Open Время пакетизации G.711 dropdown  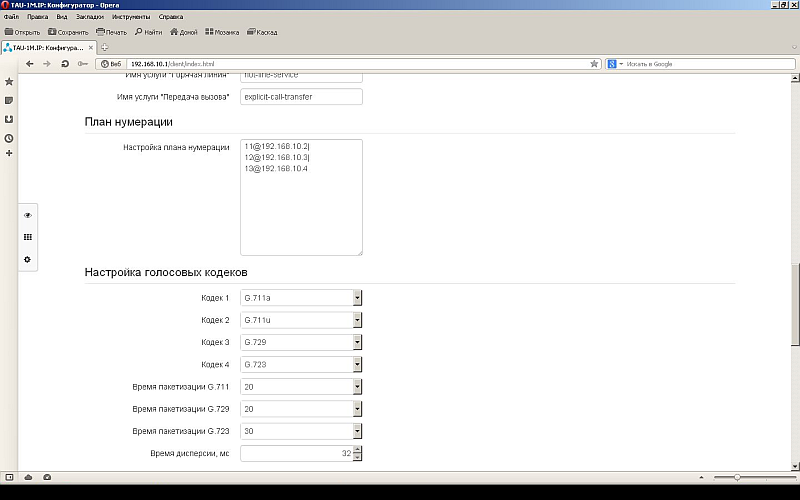pyautogui.click(x=357, y=387)
